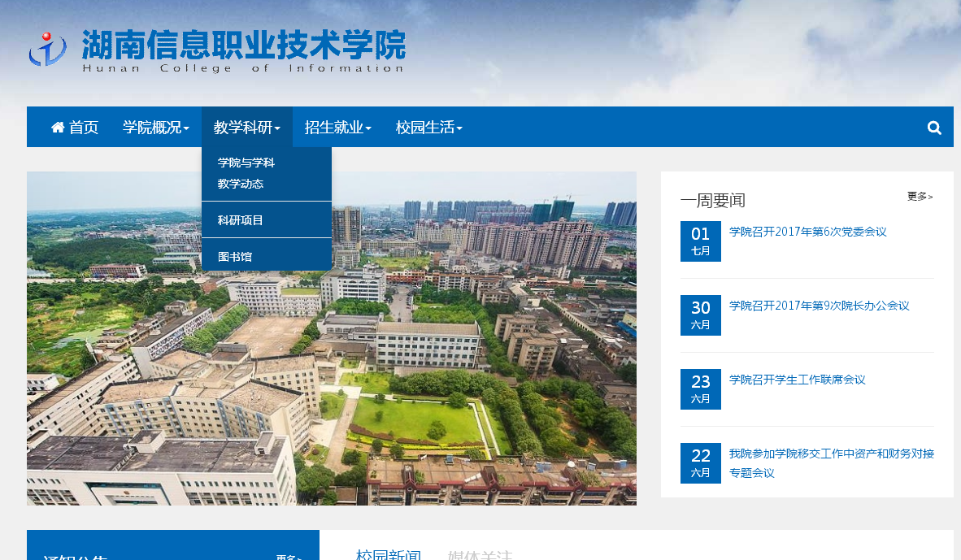The width and height of the screenshot is (961, 560).
Task: Read 学院召开学生工作联席会议 article
Action: pos(797,380)
